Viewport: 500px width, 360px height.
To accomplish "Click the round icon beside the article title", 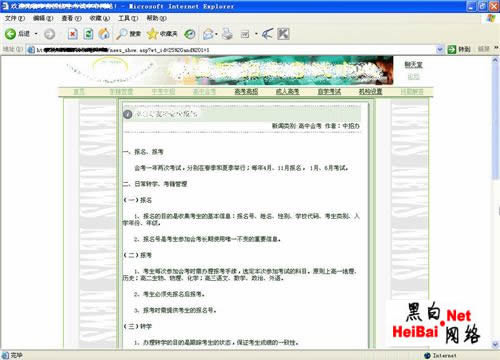I will point(128,114).
